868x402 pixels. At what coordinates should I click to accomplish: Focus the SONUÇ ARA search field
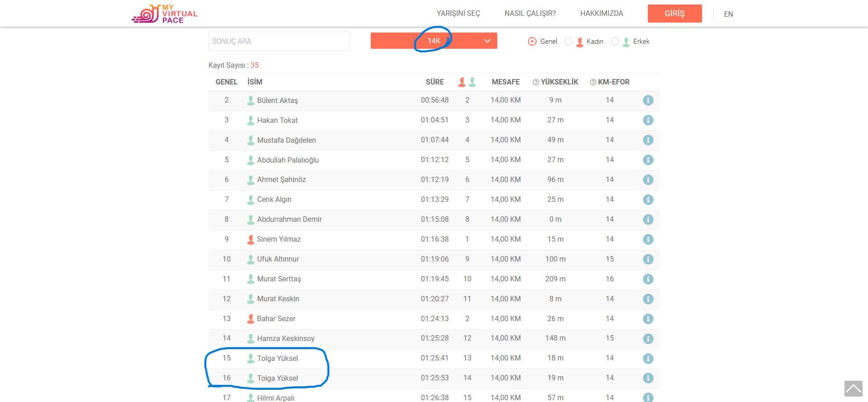(279, 42)
